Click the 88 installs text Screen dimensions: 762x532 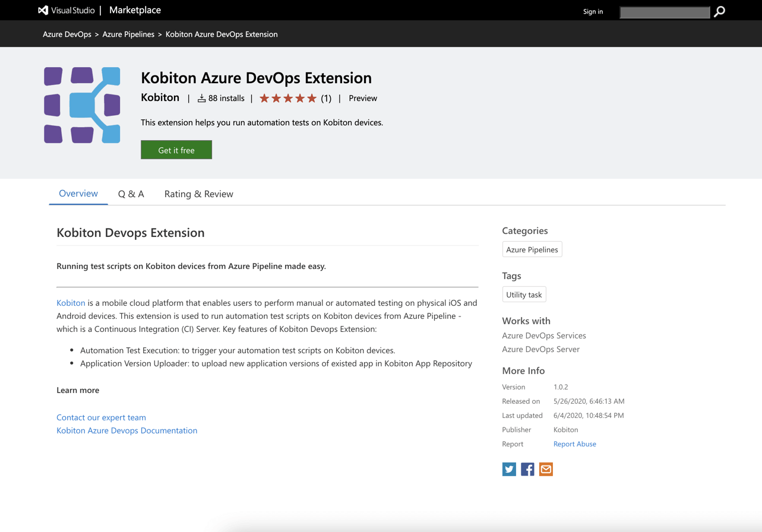[226, 98]
